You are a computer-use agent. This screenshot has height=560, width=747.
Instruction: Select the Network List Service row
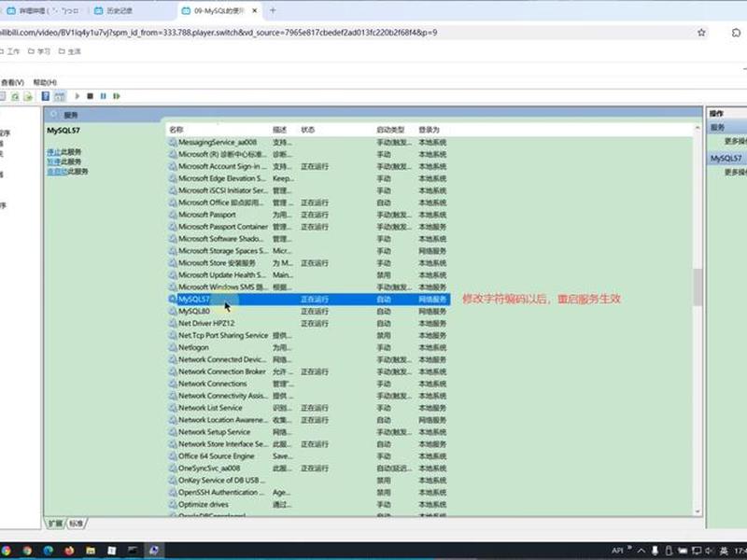[x=309, y=408]
